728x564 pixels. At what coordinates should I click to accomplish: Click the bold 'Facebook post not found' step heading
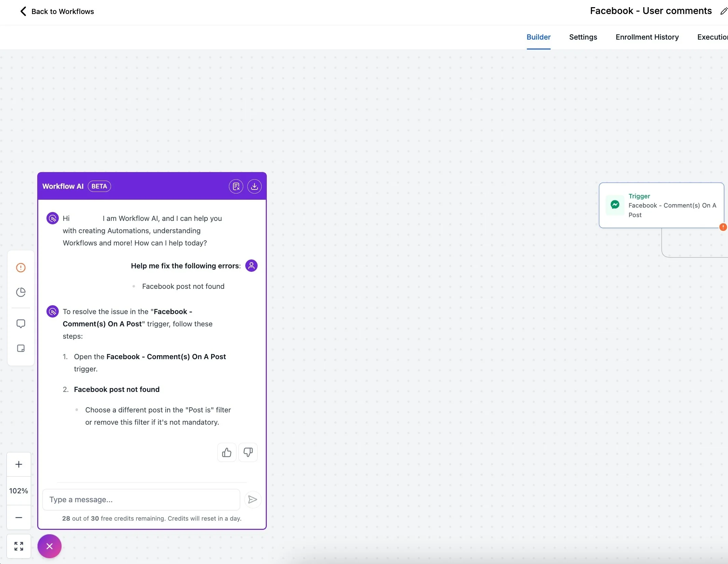116,390
